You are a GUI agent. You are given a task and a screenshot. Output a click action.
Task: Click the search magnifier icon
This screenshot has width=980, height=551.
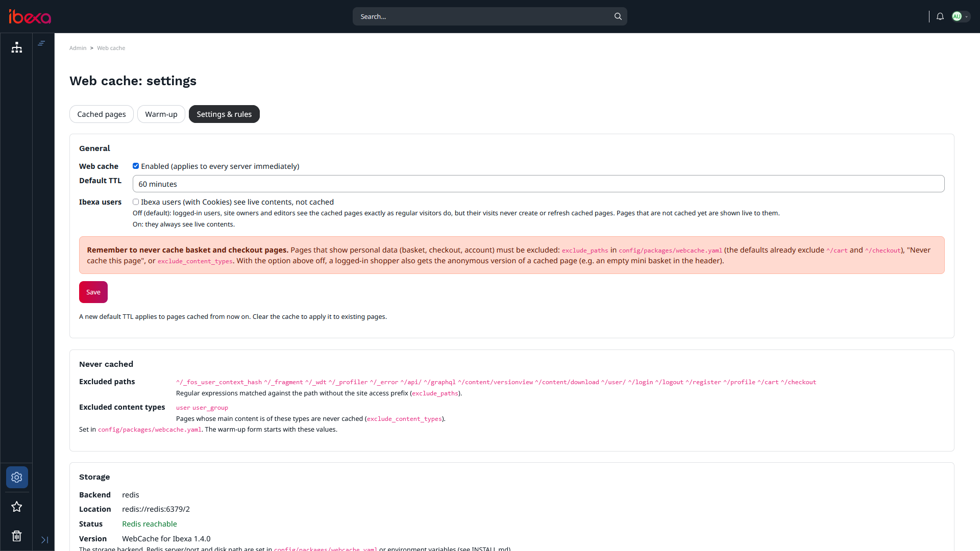click(x=618, y=16)
